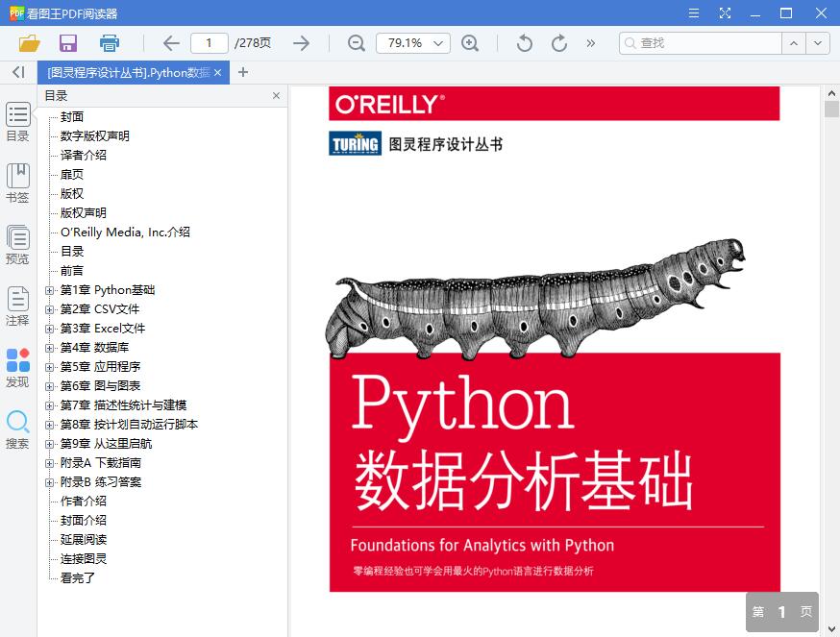
Task: Jump to 版权 entry
Action: pos(72,194)
